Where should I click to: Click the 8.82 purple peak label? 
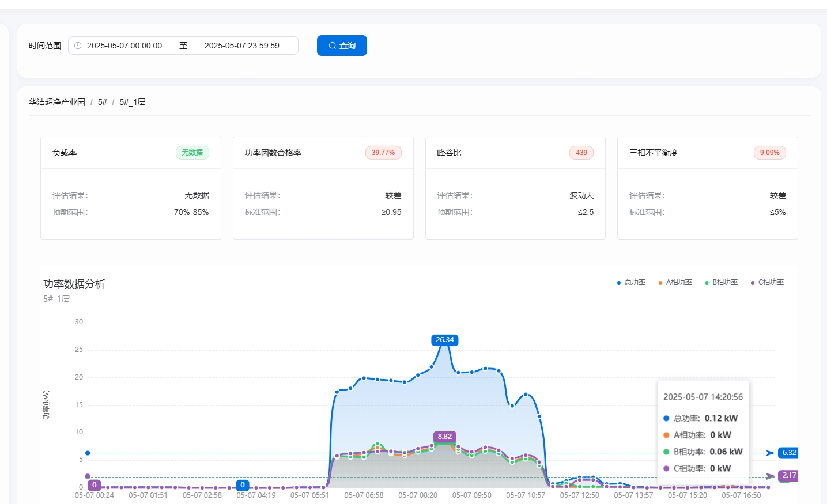tap(444, 437)
